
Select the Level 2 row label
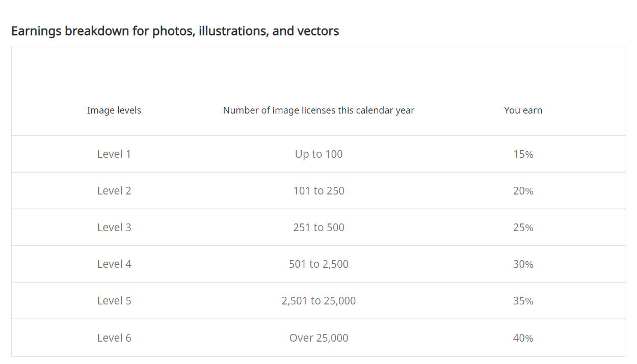114,191
